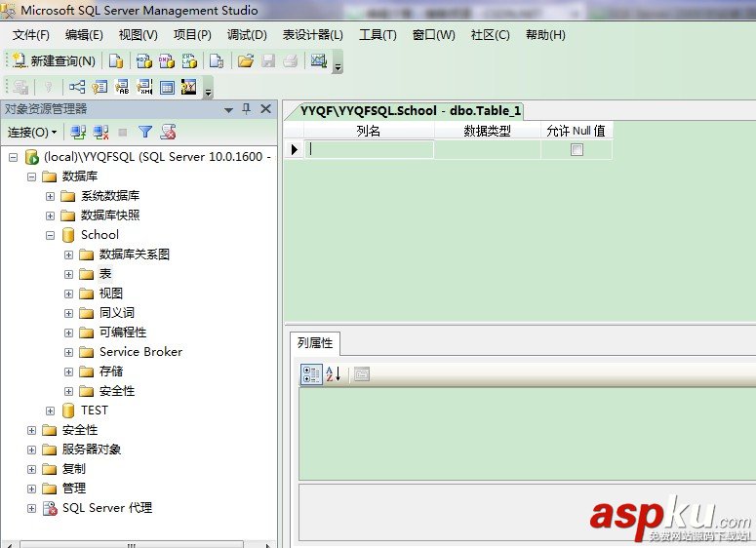Image resolution: width=756 pixels, height=548 pixels.
Task: Click Object Explorer horizontal scrollbar right arrow
Action: pos(267,545)
